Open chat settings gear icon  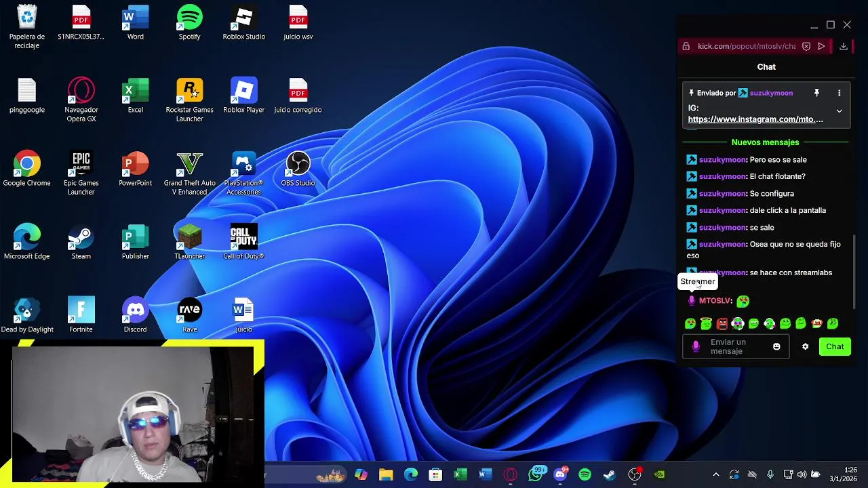(805, 346)
